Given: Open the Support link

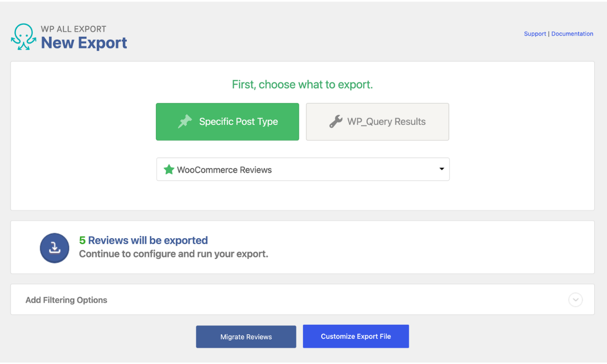Looking at the screenshot, I should pyautogui.click(x=535, y=34).
